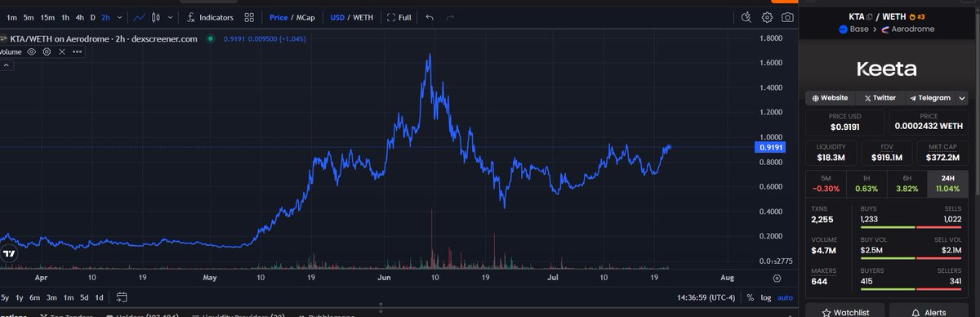Click the Keeta banner logo
980x317 pixels.
click(x=887, y=69)
